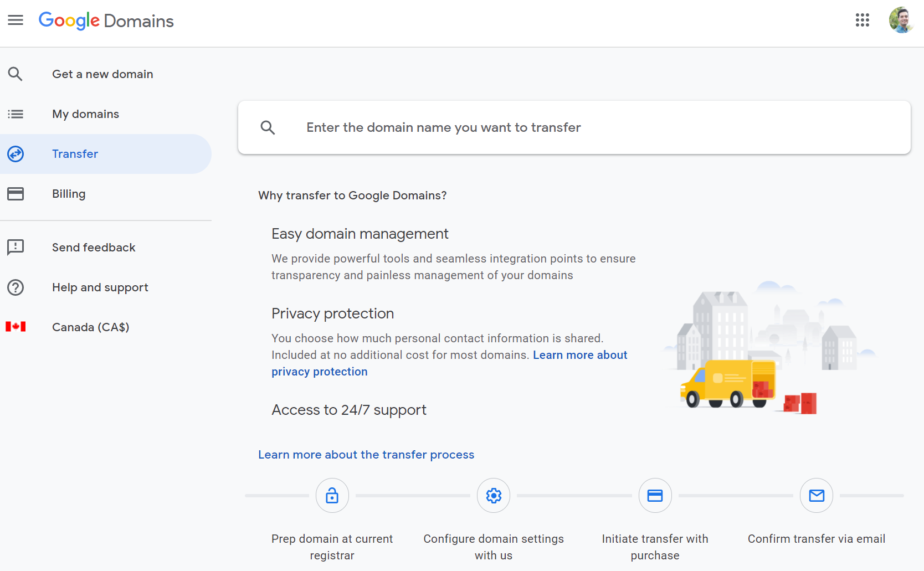Go to Billing in the sidebar
The height and width of the screenshot is (571, 924).
[x=69, y=194]
